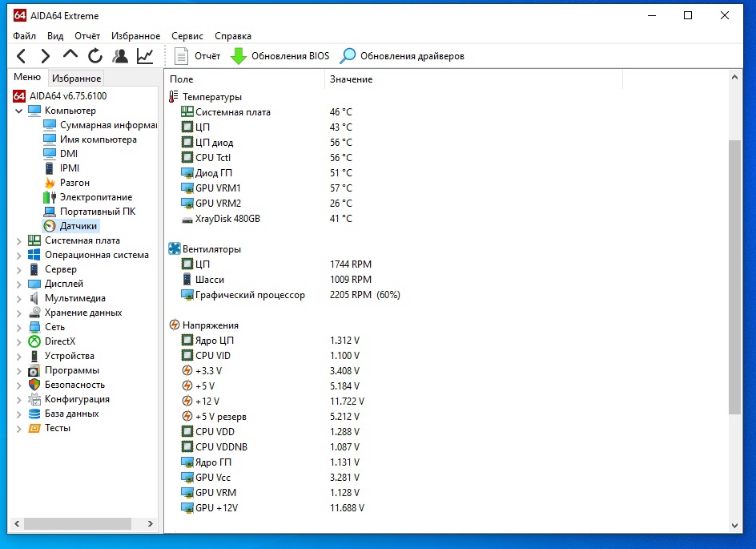Viewport: 756px width, 549px height.
Task: Click the up-level arrow toolbar icon
Action: point(70,54)
